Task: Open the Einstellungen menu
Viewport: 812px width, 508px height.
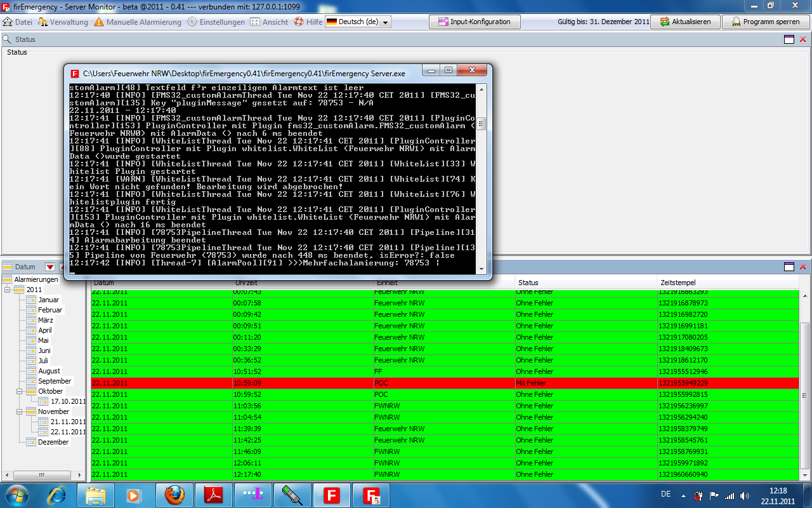Action: coord(216,22)
